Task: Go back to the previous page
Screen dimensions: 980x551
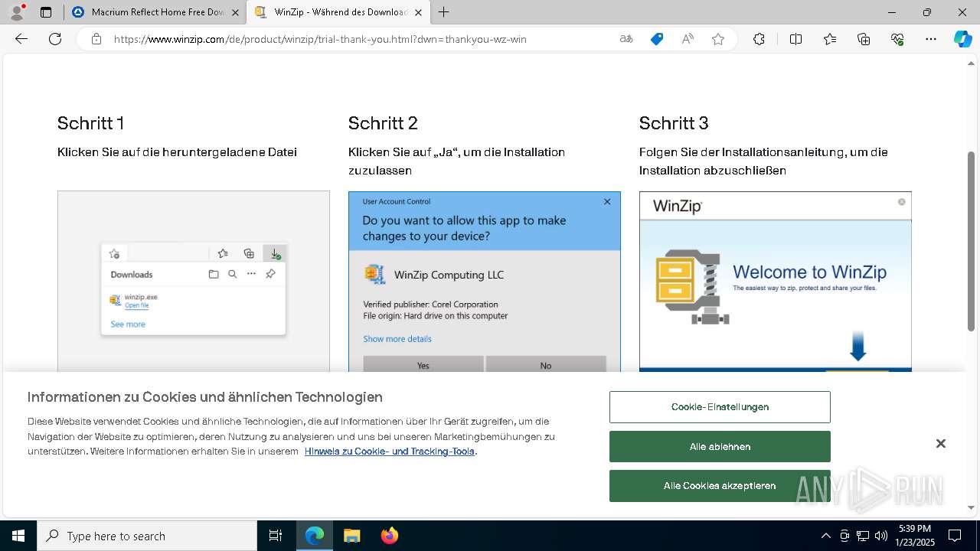Action: click(21, 39)
